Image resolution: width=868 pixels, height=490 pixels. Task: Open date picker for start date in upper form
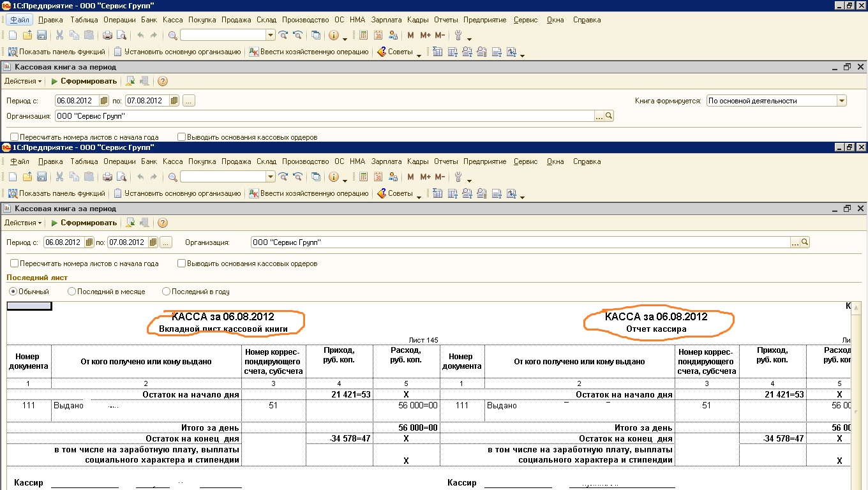tap(104, 101)
